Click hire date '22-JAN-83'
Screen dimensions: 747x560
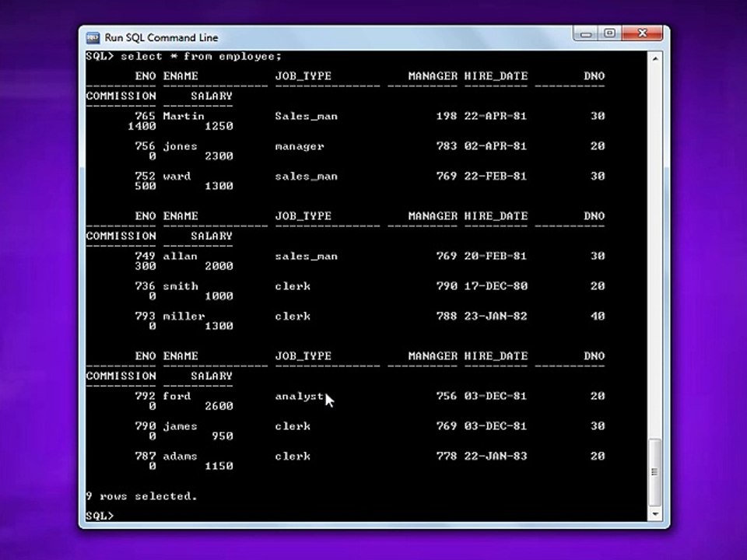pyautogui.click(x=496, y=457)
